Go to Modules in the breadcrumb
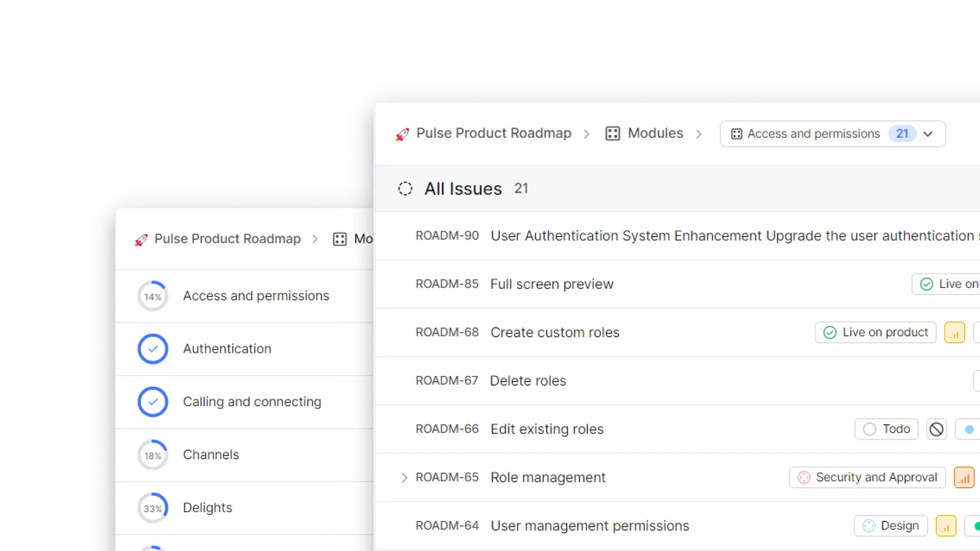The width and height of the screenshot is (980, 551). 655,133
